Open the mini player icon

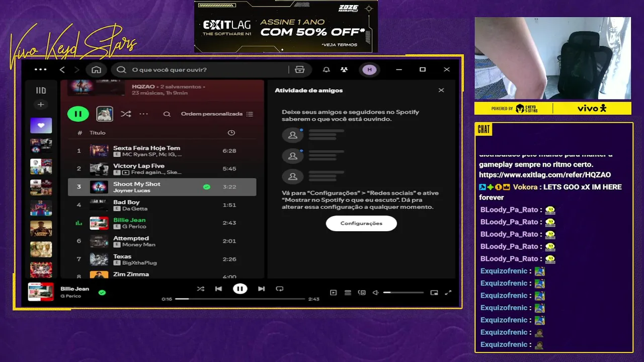pos(434,293)
